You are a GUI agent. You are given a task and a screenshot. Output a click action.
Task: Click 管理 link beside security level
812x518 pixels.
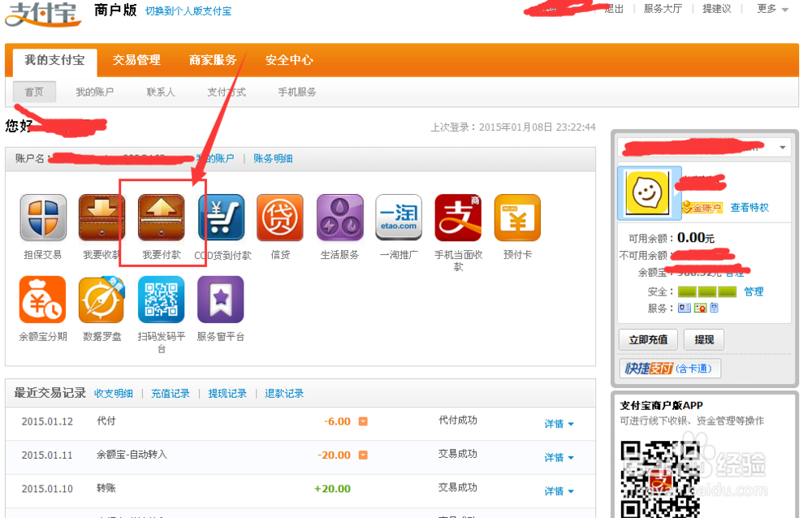pyautogui.click(x=754, y=291)
